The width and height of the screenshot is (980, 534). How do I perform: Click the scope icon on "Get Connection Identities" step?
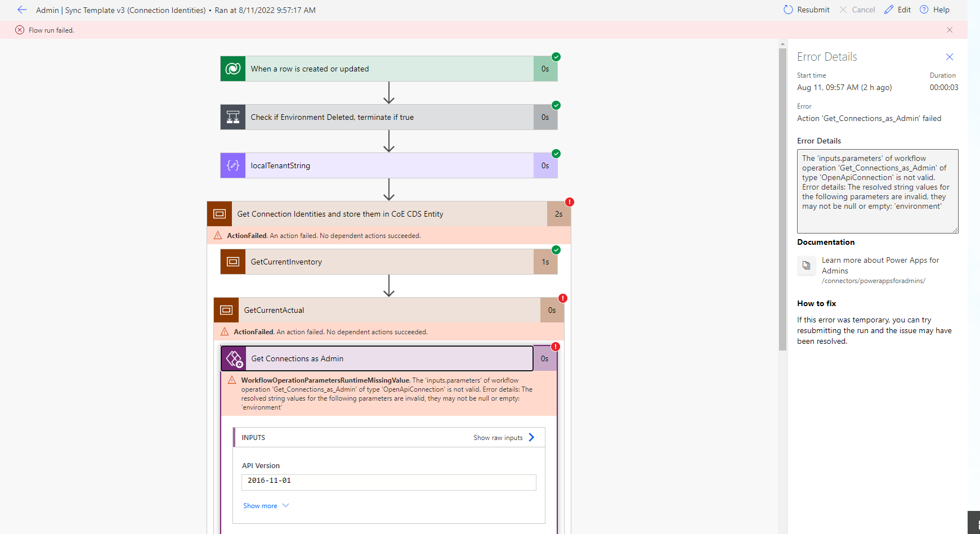[x=220, y=213]
